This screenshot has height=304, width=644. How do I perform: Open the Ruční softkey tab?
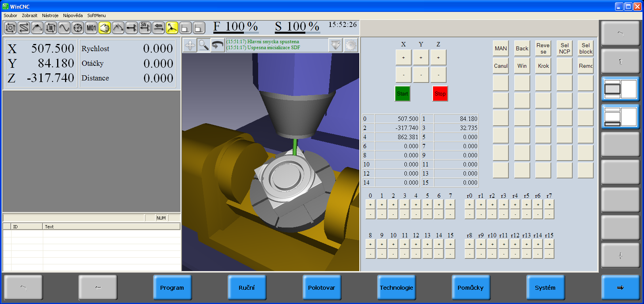[247, 287]
